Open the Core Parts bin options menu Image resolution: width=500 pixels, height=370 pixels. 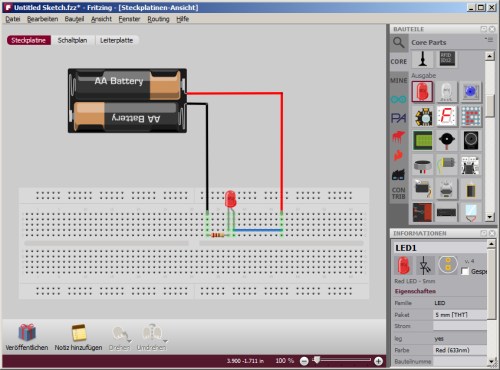pyautogui.click(x=489, y=40)
